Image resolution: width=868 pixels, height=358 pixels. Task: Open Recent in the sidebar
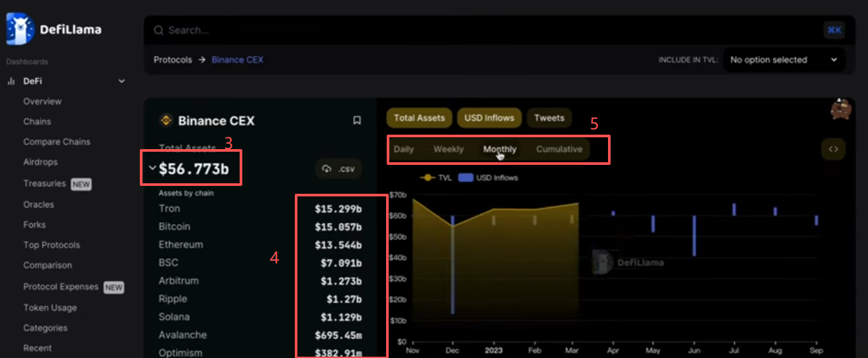[x=37, y=348]
